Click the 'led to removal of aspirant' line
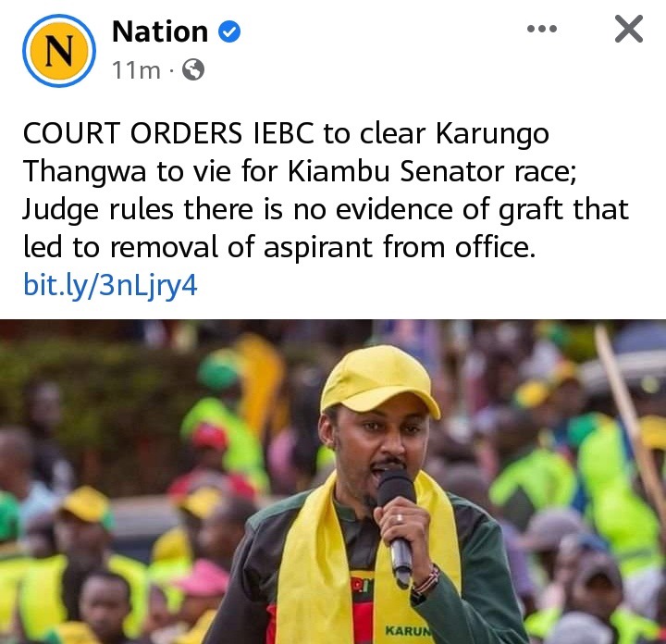Image resolution: width=666 pixels, height=644 pixels. (x=279, y=247)
